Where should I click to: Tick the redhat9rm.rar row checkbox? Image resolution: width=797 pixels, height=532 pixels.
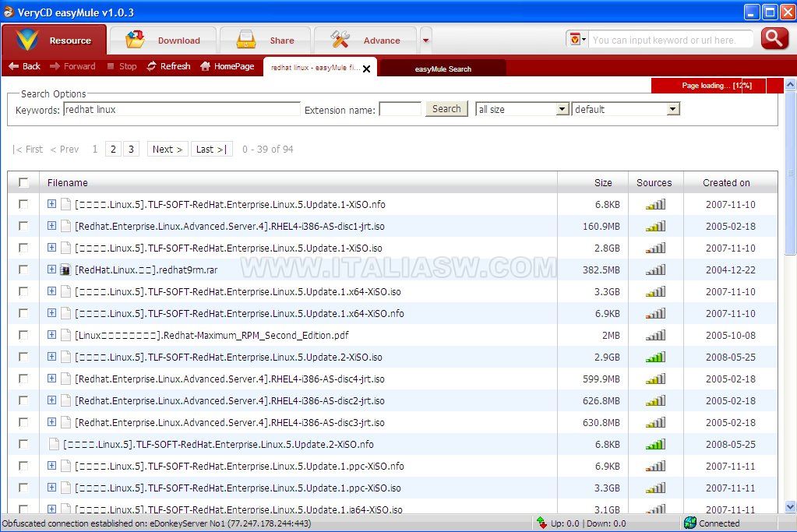pos(23,270)
